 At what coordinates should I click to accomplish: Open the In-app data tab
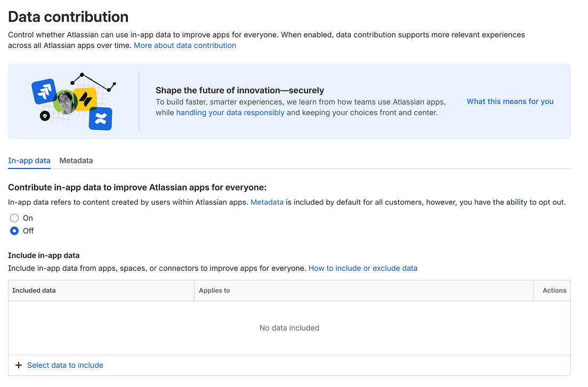pyautogui.click(x=29, y=160)
